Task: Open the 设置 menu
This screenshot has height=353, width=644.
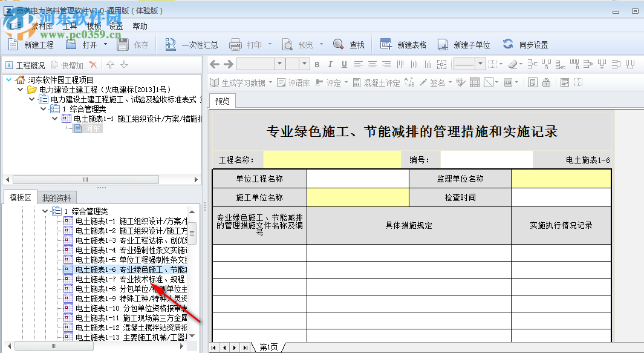Action: point(114,26)
